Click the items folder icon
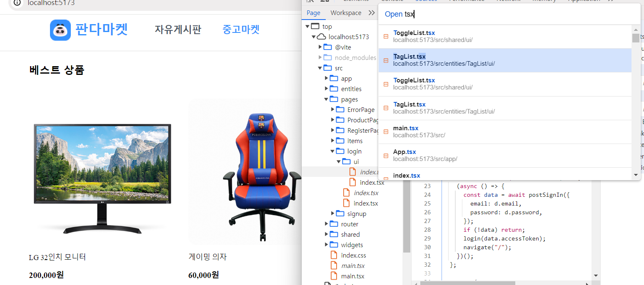 [340, 141]
